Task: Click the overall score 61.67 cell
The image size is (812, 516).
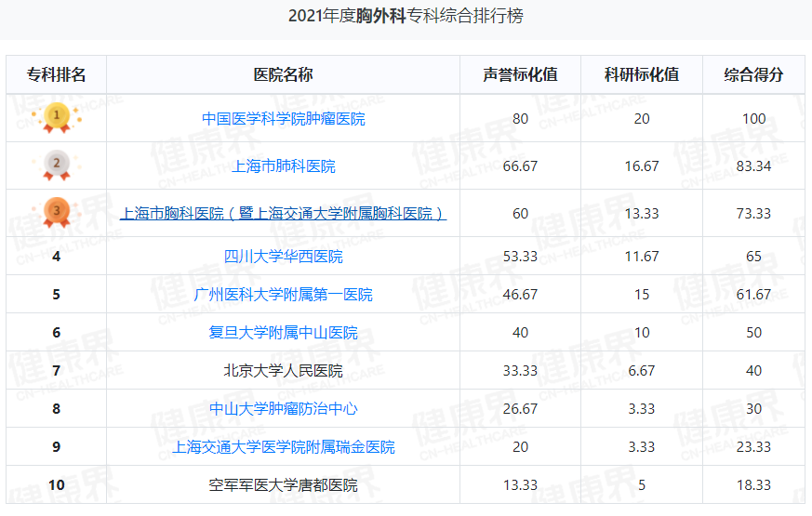Action: [753, 295]
